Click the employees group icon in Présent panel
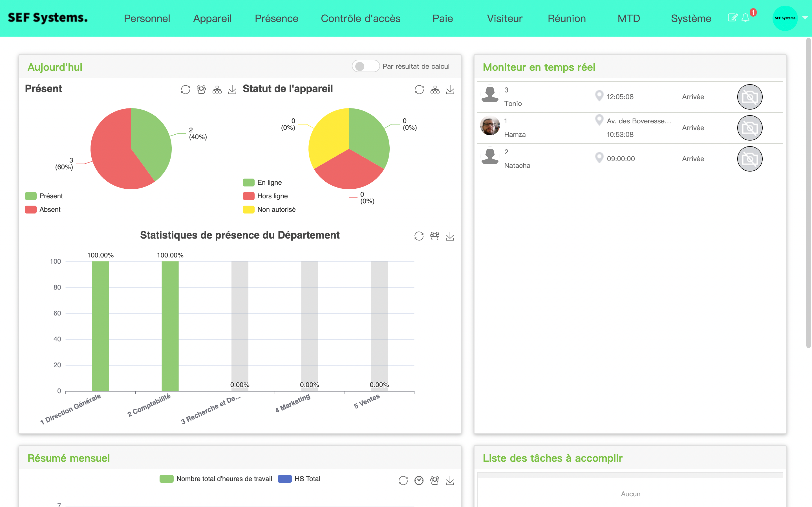Image resolution: width=812 pixels, height=507 pixels. click(201, 90)
